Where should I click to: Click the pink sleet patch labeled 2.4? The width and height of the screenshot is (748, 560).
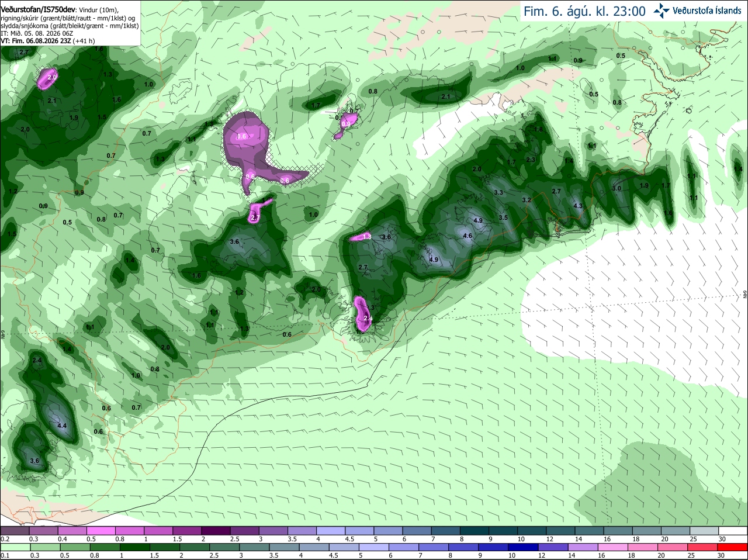tap(363, 315)
